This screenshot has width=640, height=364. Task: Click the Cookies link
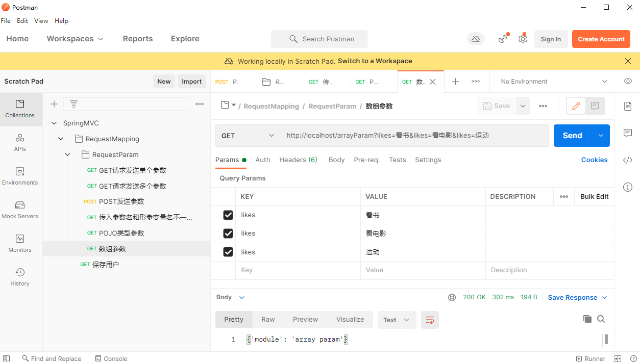pos(594,160)
